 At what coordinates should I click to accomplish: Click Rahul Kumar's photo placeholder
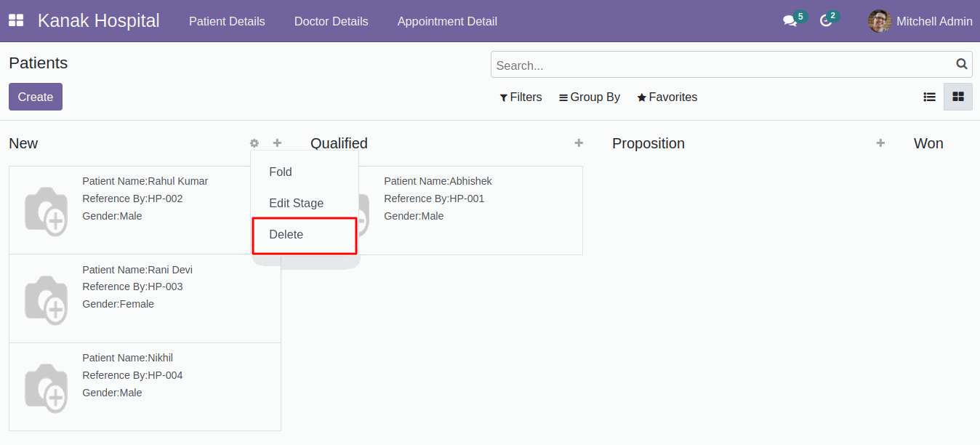click(46, 211)
